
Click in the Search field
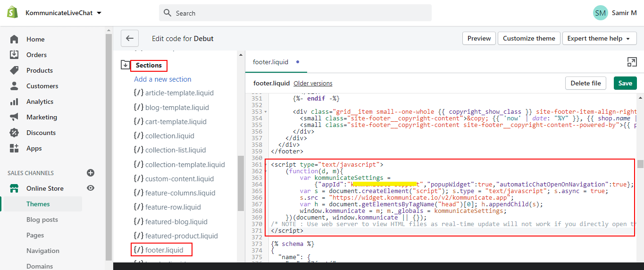295,13
